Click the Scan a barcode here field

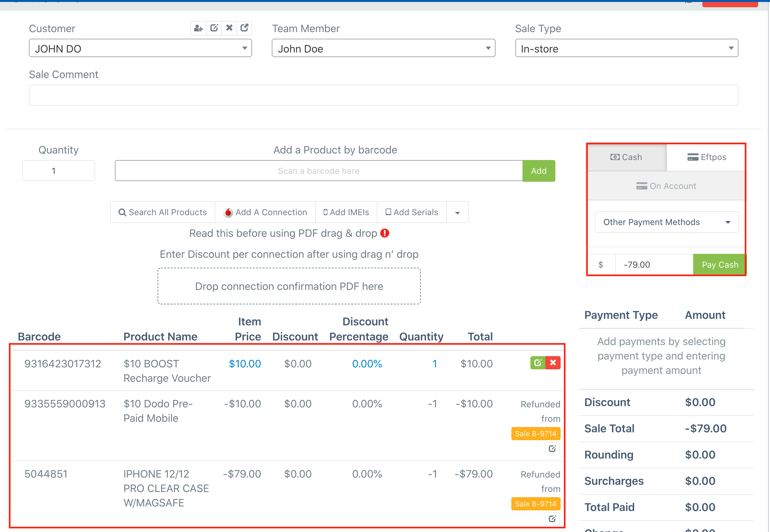pyautogui.click(x=319, y=171)
